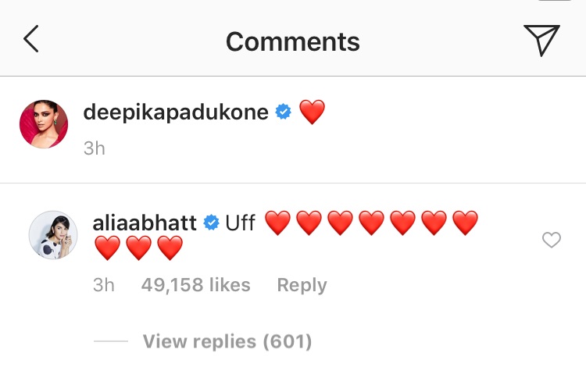
Task: Tap the line left of View replies
Action: point(110,341)
